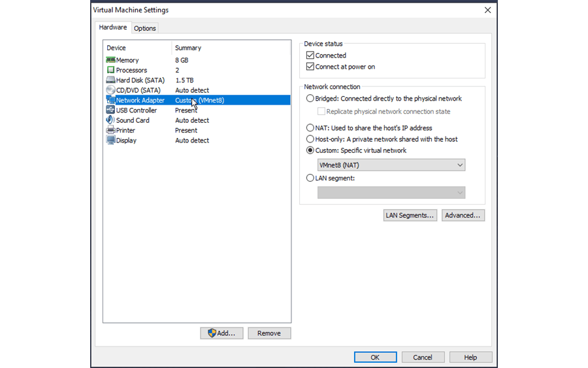Click the Summary column header
The height and width of the screenshot is (368, 588).
tap(188, 48)
